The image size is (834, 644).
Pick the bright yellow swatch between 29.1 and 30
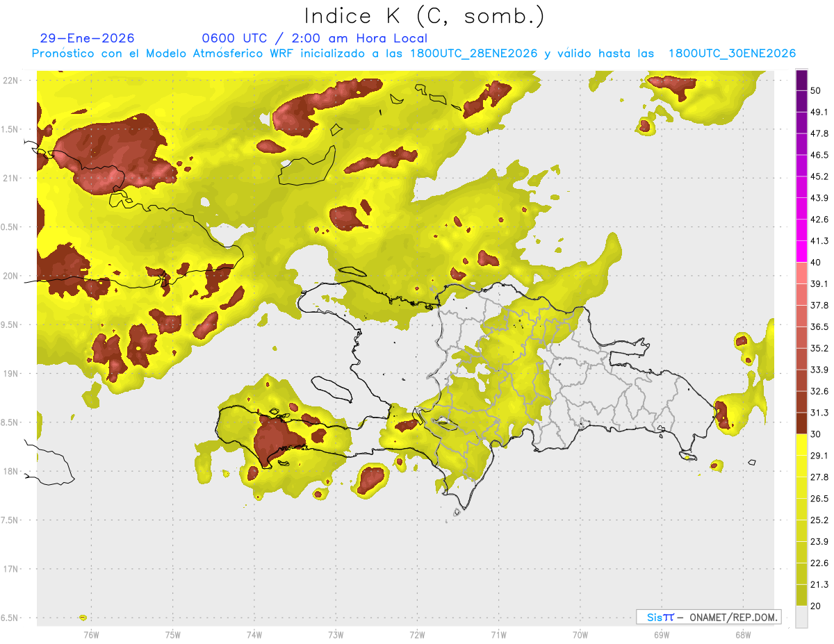coord(801,445)
